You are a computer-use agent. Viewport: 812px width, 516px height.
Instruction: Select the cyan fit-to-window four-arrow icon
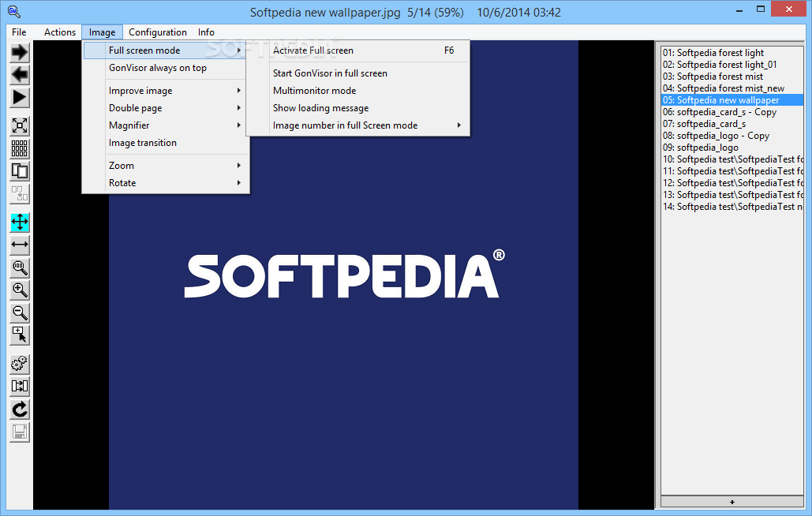(x=20, y=222)
